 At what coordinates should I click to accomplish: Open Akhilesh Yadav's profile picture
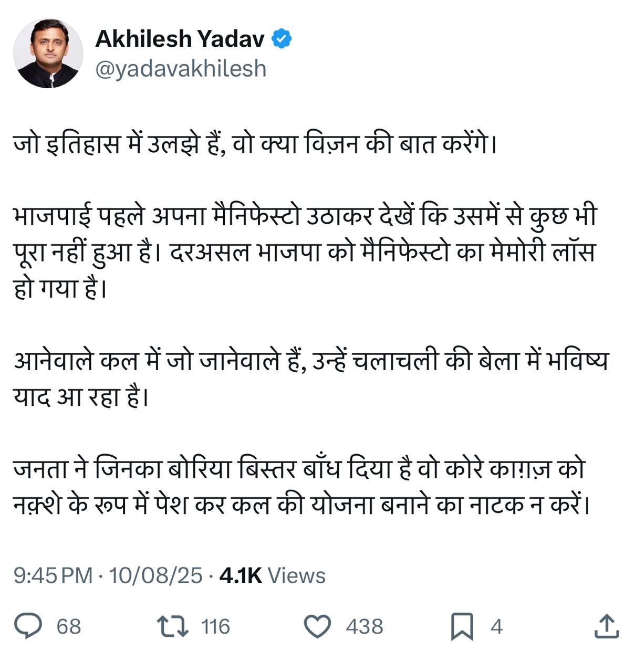(x=48, y=54)
